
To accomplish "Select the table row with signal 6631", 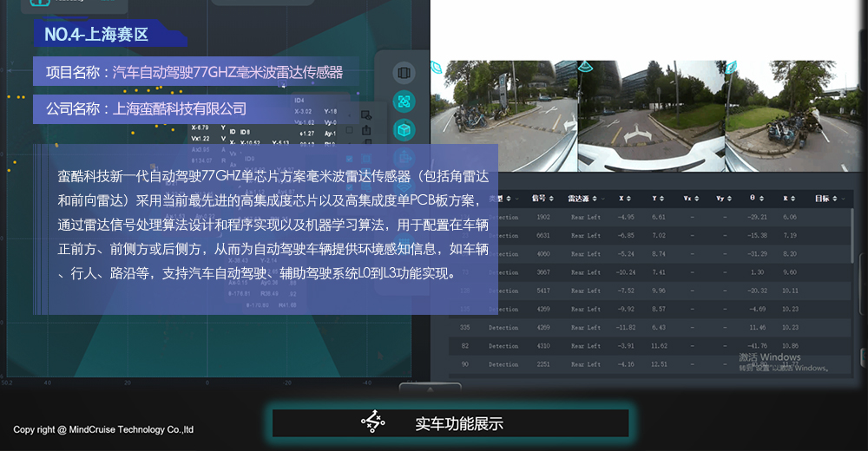I will tap(650, 235).
